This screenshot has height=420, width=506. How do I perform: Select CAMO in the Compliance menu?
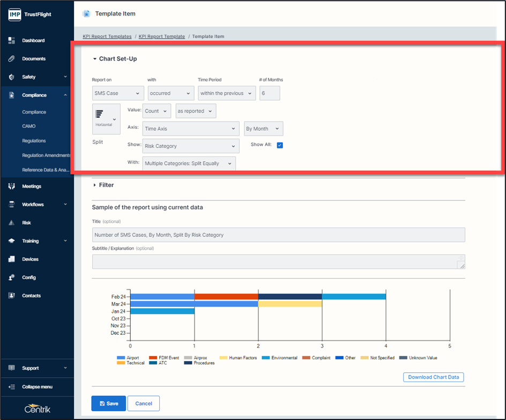(29, 126)
